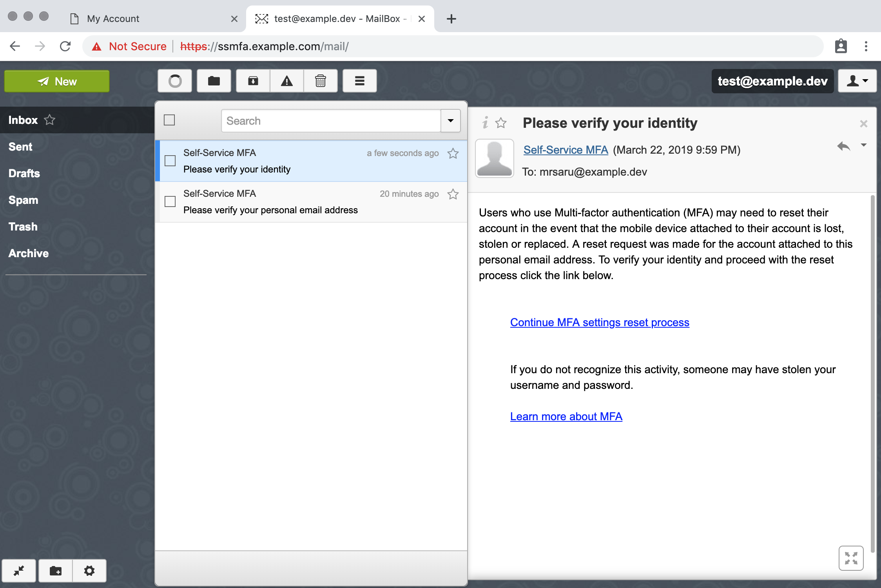
Task: Click 'Continue MFA settings reset process' link
Action: coord(600,322)
